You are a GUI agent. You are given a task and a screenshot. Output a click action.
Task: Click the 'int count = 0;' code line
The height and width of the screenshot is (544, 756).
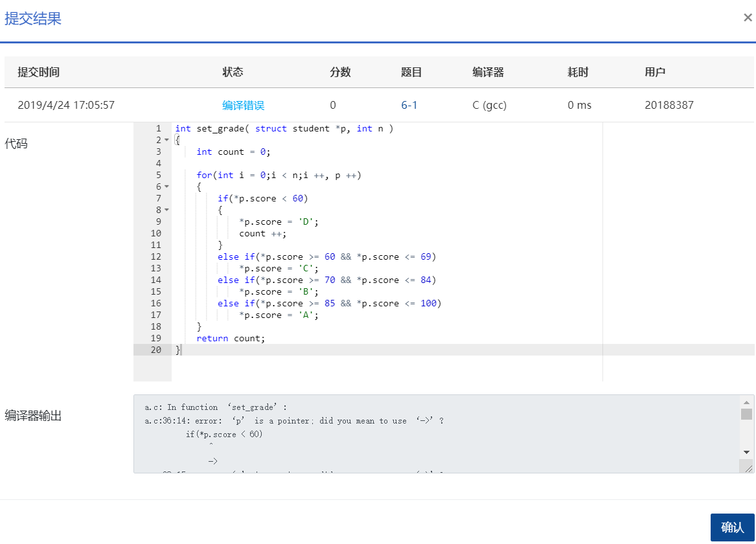pyautogui.click(x=233, y=152)
